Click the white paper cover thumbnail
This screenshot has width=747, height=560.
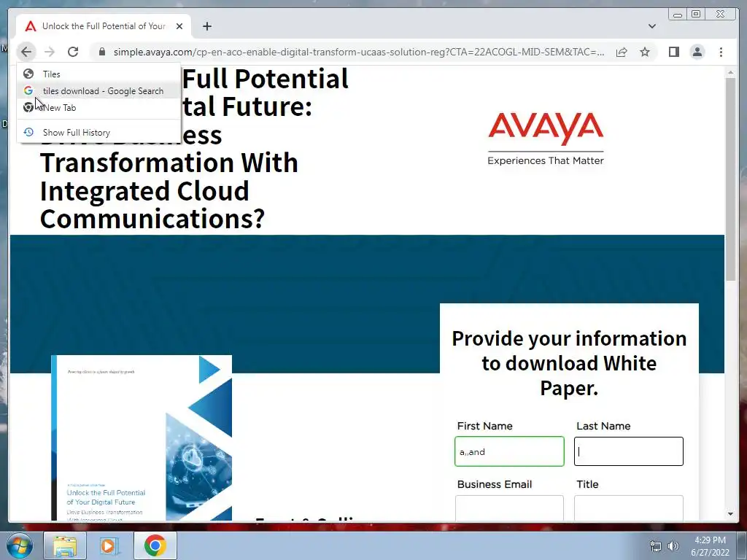[x=142, y=438]
